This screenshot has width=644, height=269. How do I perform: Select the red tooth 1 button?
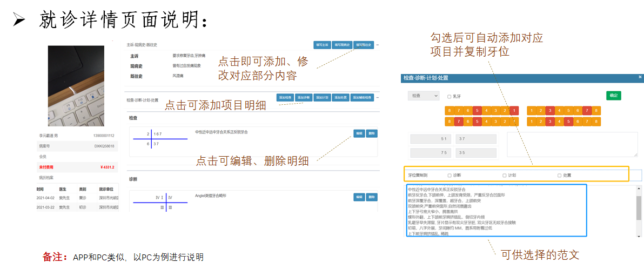515,111
